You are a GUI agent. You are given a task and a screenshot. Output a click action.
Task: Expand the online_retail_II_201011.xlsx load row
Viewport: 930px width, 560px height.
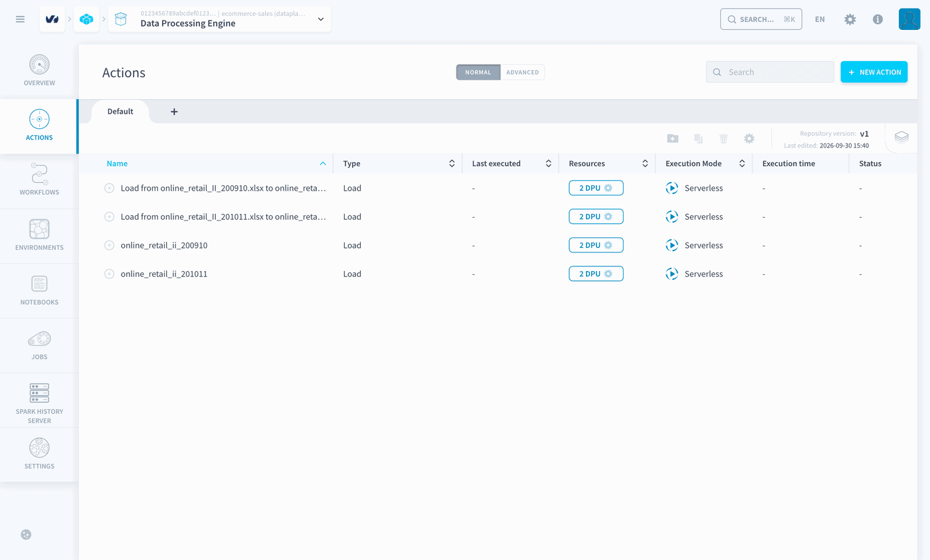click(x=110, y=217)
